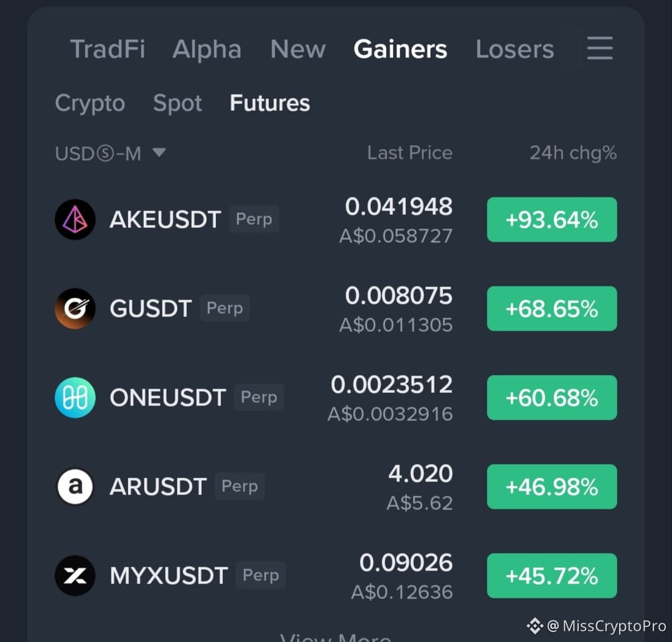The height and width of the screenshot is (642, 672).
Task: Click the View More link
Action: coord(335,636)
